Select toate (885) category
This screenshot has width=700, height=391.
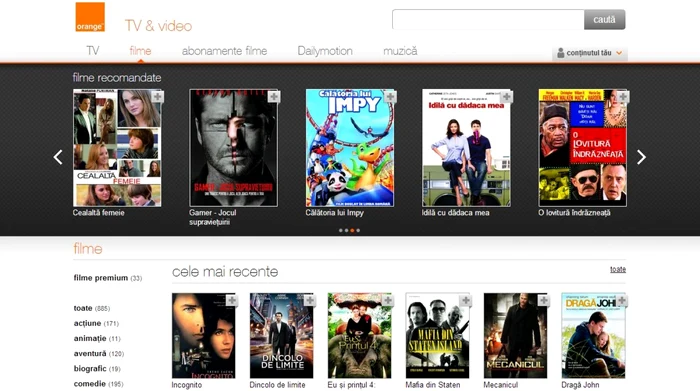click(92, 308)
